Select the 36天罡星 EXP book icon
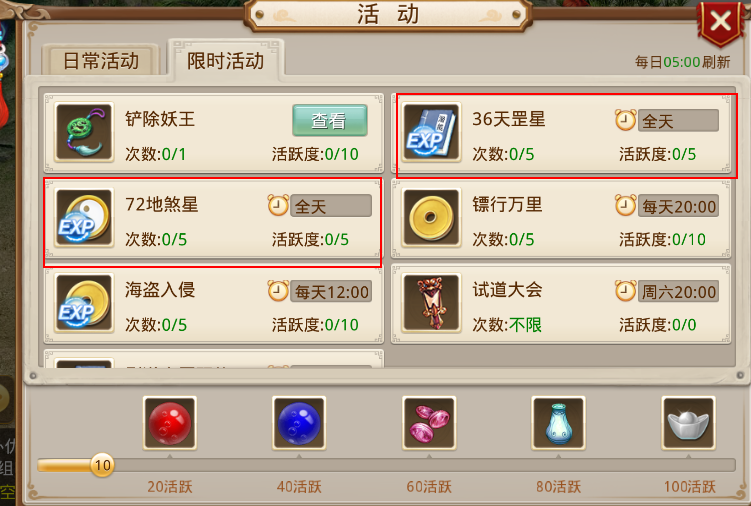Viewport: 751px width, 506px height. coord(431,132)
